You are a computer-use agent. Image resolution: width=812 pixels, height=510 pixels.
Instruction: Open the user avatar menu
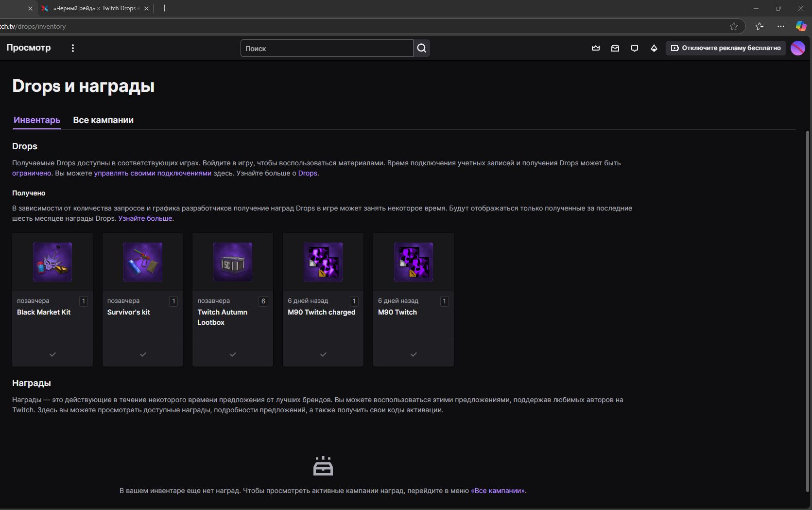pyautogui.click(x=798, y=48)
